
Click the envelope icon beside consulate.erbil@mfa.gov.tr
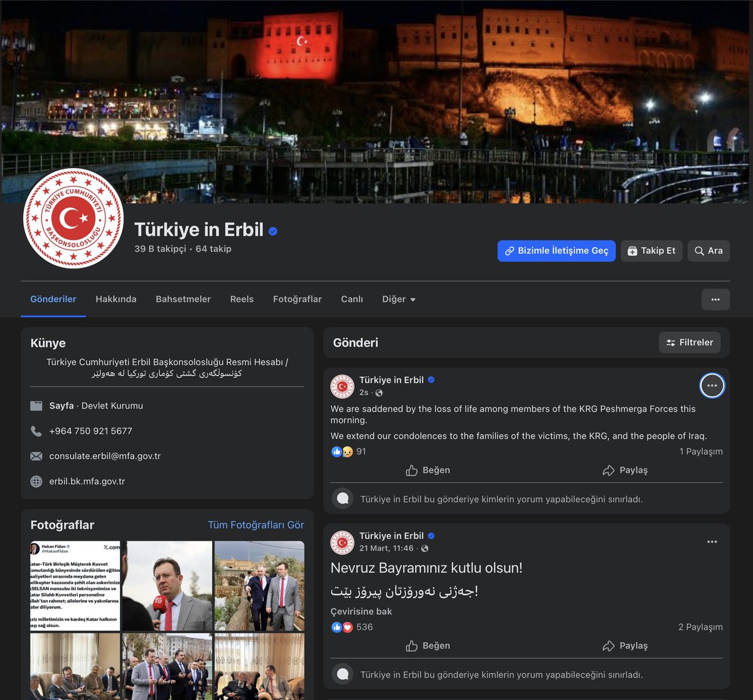(x=36, y=456)
